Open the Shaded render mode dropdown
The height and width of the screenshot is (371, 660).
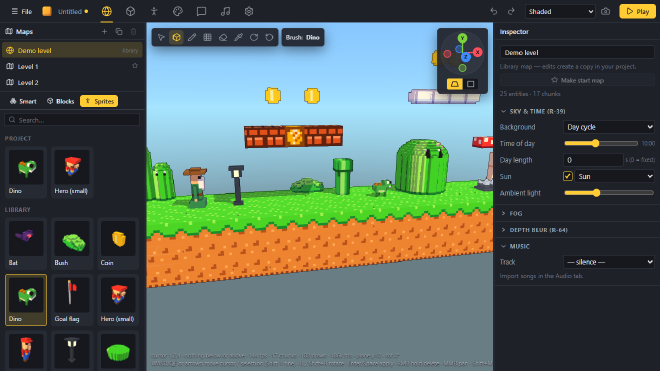coord(560,11)
